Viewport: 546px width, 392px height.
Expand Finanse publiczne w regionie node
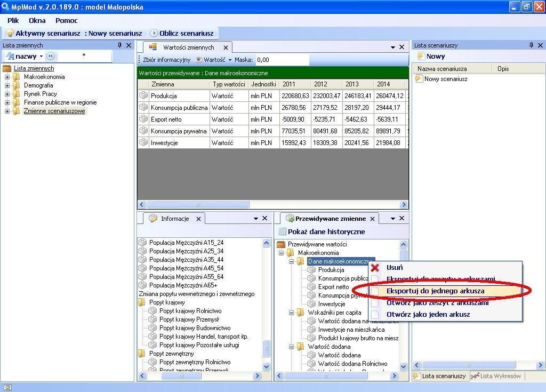pyautogui.click(x=7, y=102)
